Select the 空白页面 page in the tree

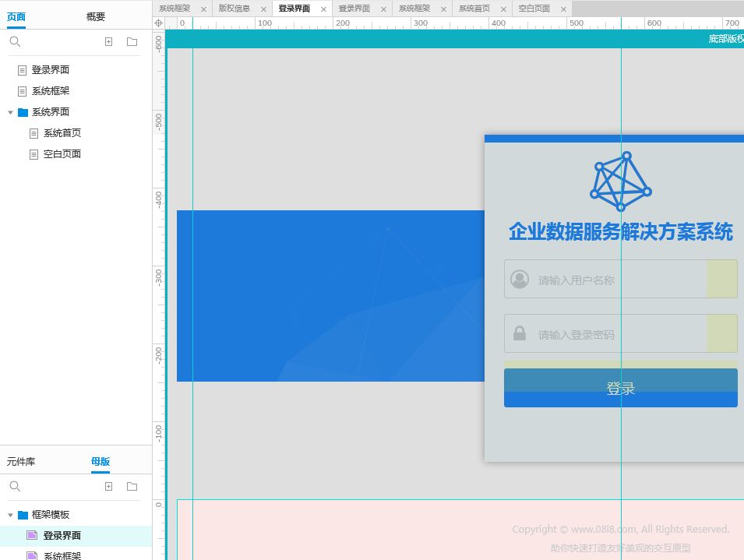coord(62,154)
